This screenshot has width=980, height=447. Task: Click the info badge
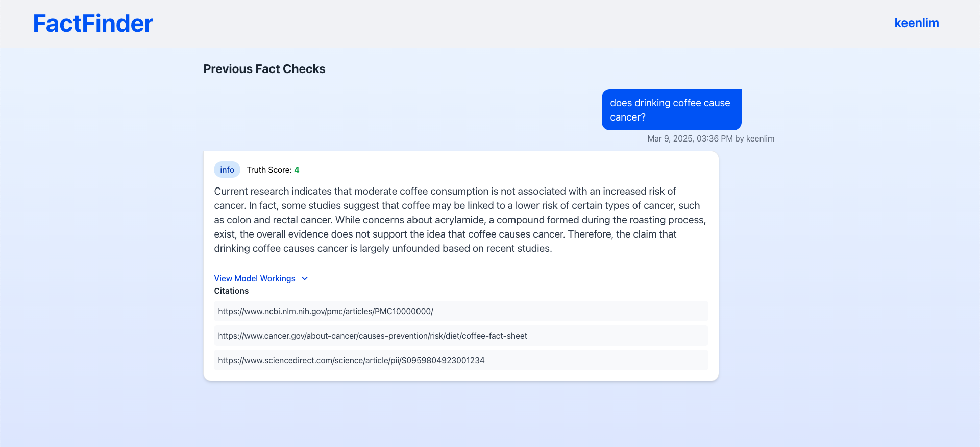pyautogui.click(x=227, y=170)
